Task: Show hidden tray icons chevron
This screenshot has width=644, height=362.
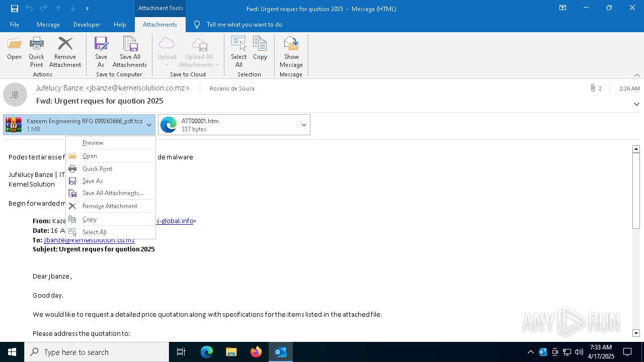Action: coord(530,352)
